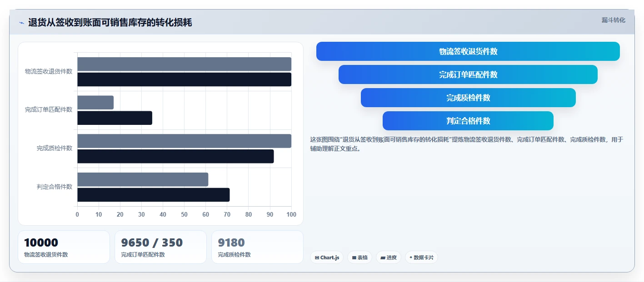Image resolution: width=644 pixels, height=282 pixels.
Task: Click the gray bar for 完成订单匹配件数
Action: 95,103
